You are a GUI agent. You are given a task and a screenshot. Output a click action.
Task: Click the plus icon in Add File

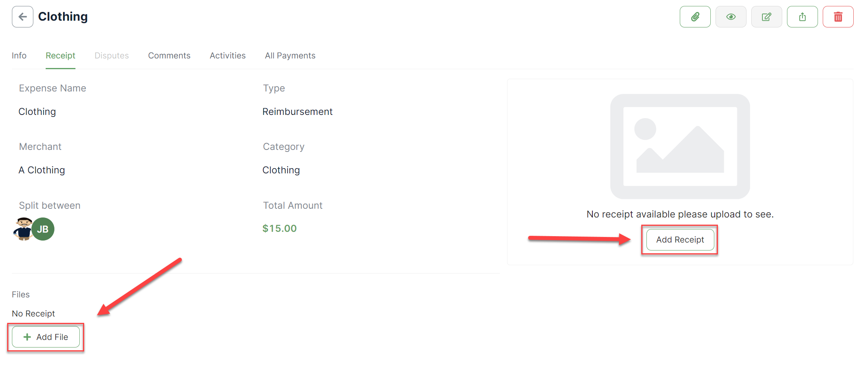[x=27, y=337]
